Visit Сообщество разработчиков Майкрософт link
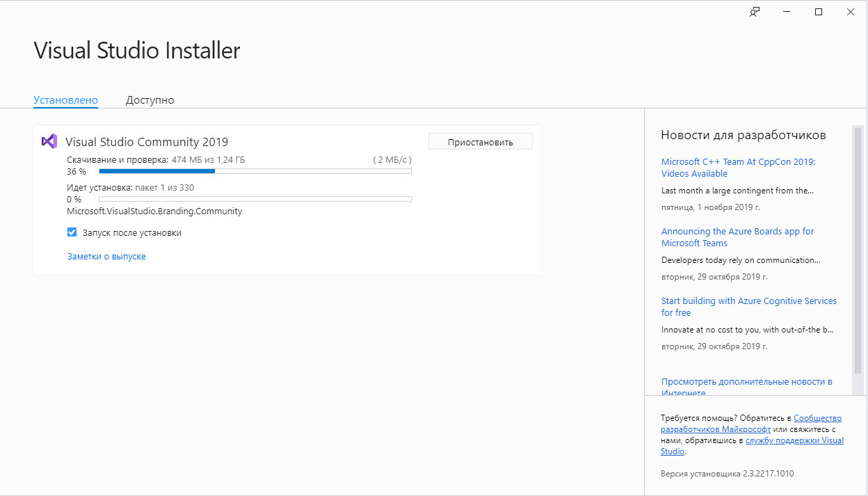The image size is (868, 496). tap(817, 418)
